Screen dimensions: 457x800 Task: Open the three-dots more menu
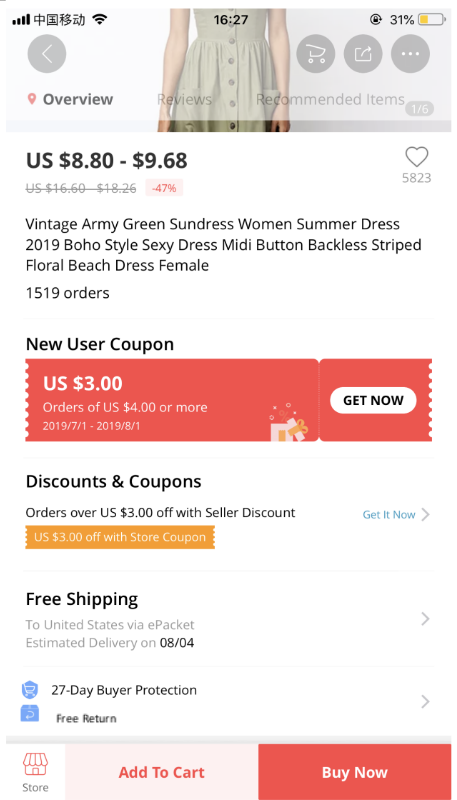pos(411,54)
